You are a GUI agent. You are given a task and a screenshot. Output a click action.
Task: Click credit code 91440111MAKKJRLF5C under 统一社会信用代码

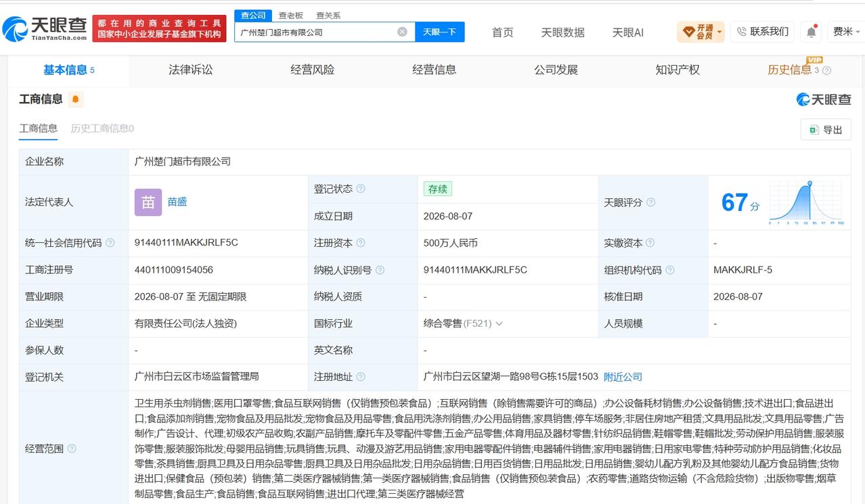[x=186, y=243]
